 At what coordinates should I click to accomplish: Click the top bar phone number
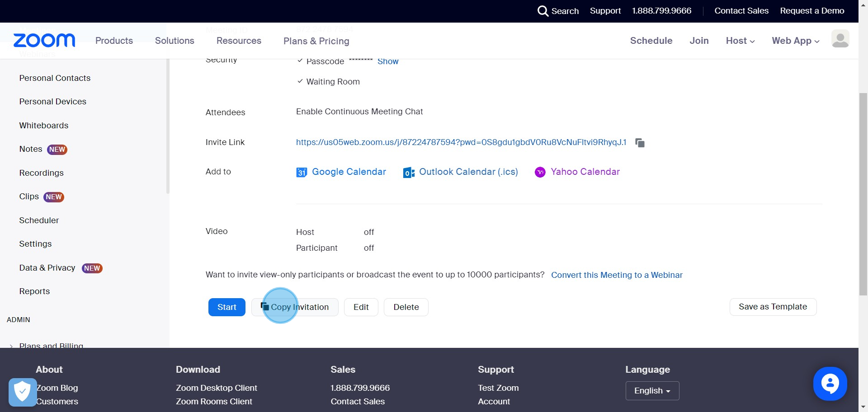point(661,11)
